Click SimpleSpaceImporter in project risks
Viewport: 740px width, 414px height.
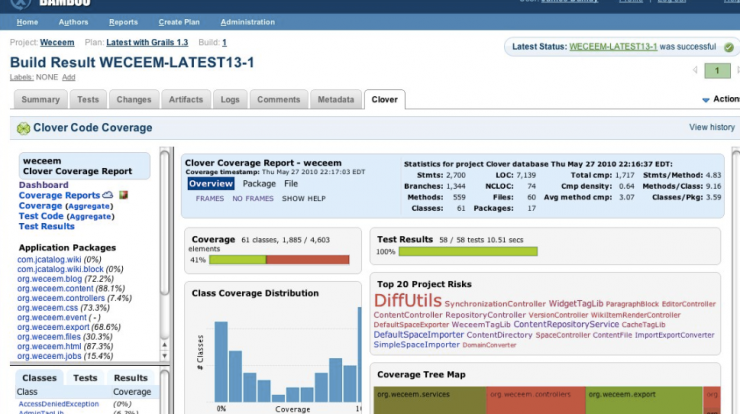(x=416, y=345)
